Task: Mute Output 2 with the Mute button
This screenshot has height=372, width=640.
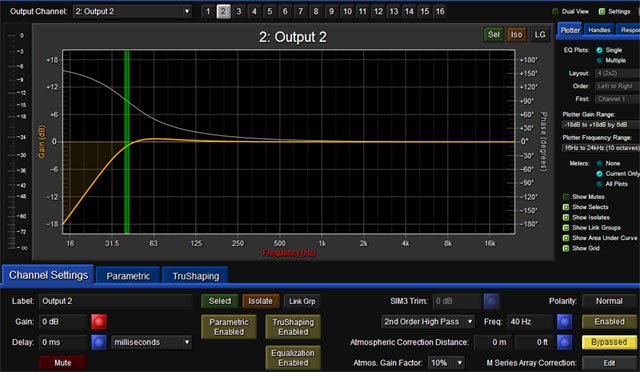Action: click(62, 363)
